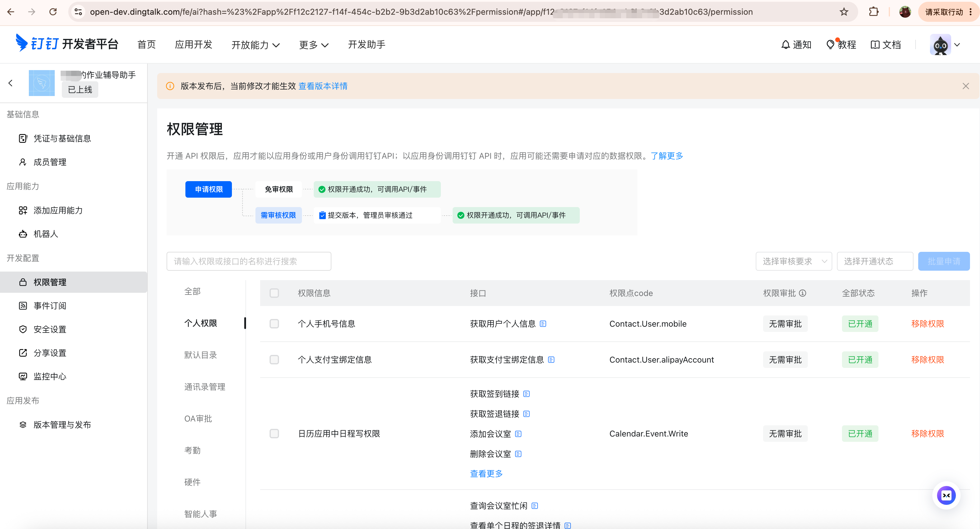
Task: Select the 智能人事 category tab
Action: [200, 514]
